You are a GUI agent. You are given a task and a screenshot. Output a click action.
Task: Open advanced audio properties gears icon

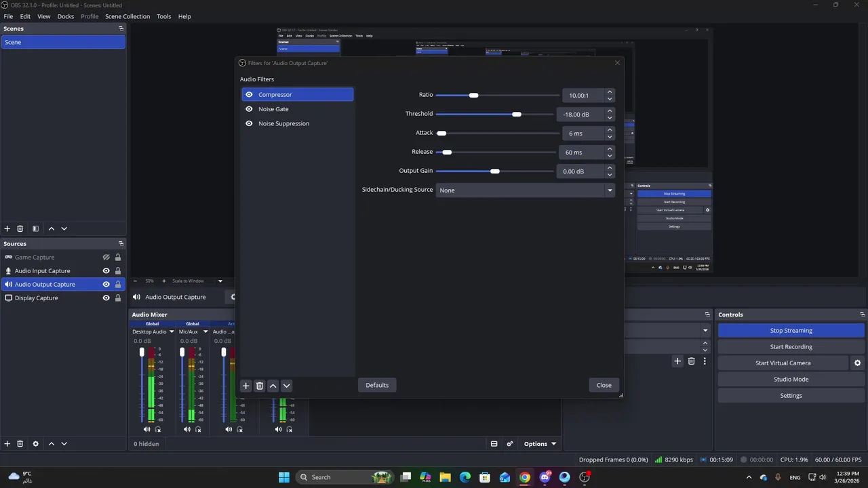(510, 444)
